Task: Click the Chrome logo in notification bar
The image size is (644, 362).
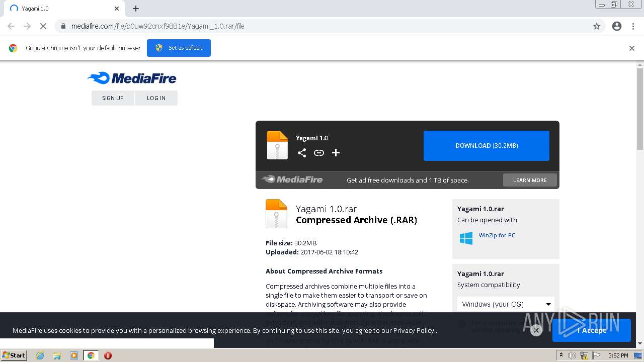Action: pos(13,48)
